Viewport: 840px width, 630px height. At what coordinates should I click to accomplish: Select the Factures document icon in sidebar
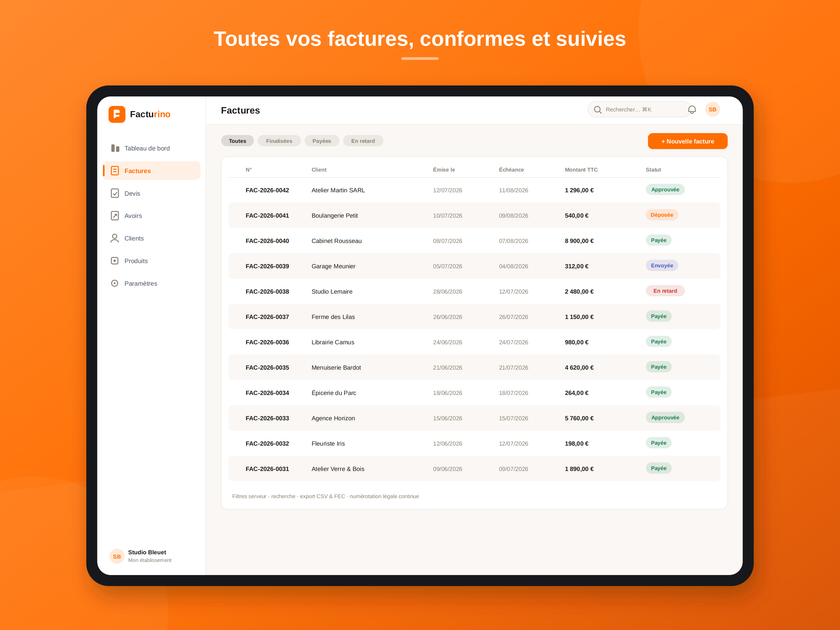tap(115, 171)
